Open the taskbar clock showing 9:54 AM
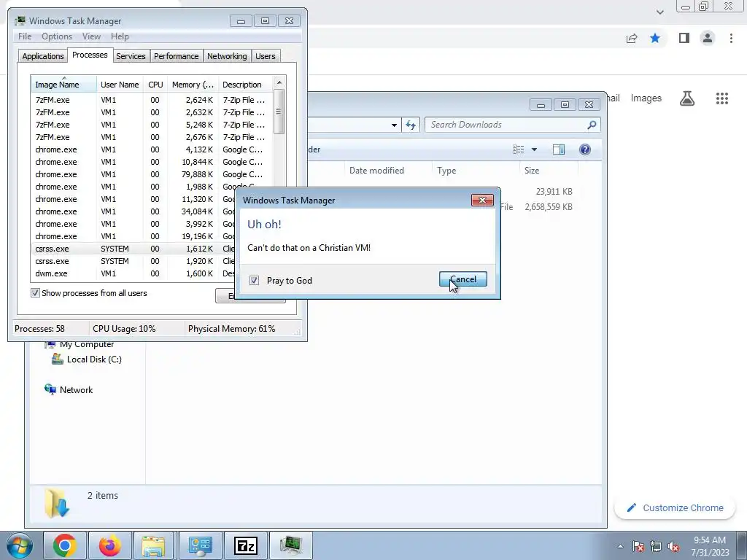This screenshot has width=747, height=560. (x=710, y=546)
